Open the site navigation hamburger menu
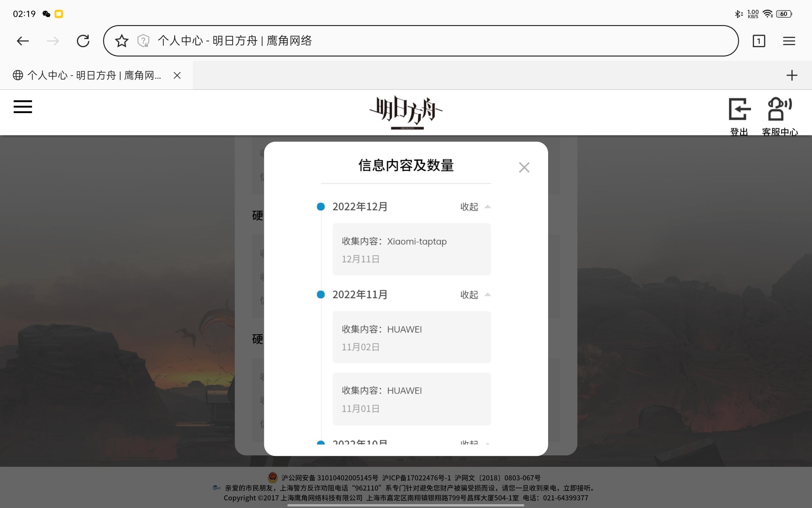This screenshot has height=508, width=812. [23, 107]
